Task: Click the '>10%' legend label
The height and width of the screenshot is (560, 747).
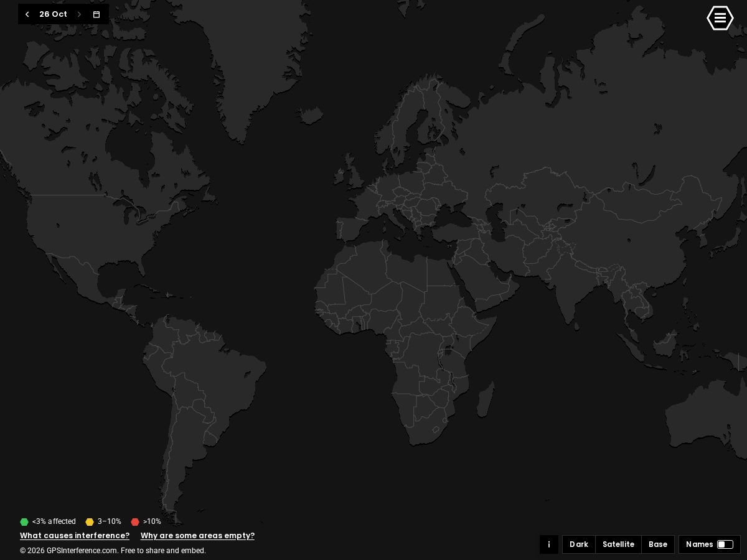Action: pyautogui.click(x=152, y=522)
